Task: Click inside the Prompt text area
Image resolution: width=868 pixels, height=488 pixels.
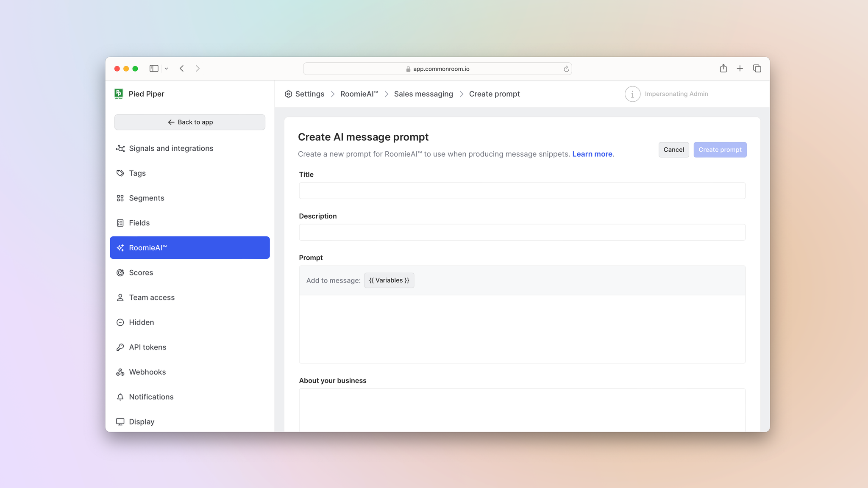Action: 522,329
